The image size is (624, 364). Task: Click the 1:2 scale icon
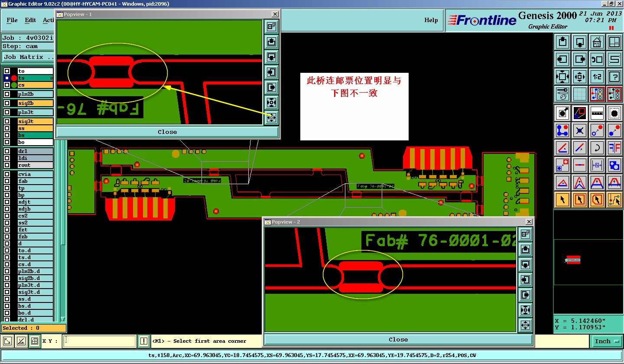click(597, 77)
